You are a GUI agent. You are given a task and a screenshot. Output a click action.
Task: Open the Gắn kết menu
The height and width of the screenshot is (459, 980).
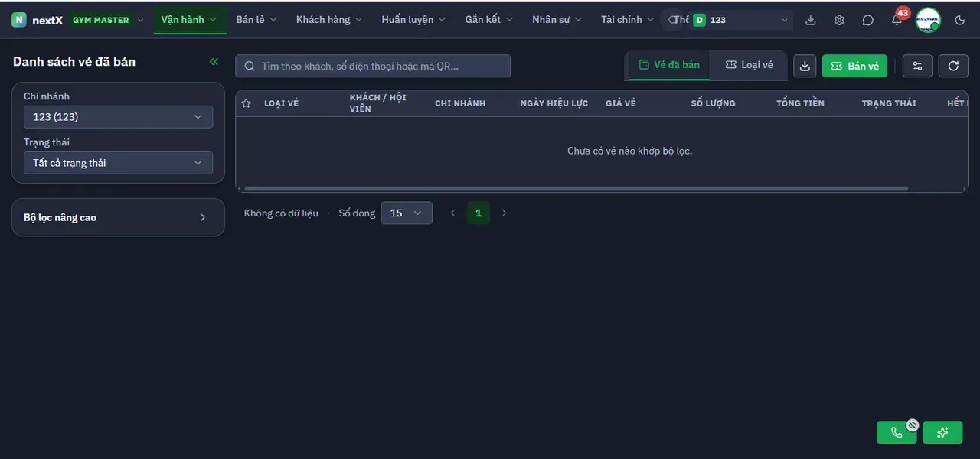tap(489, 20)
